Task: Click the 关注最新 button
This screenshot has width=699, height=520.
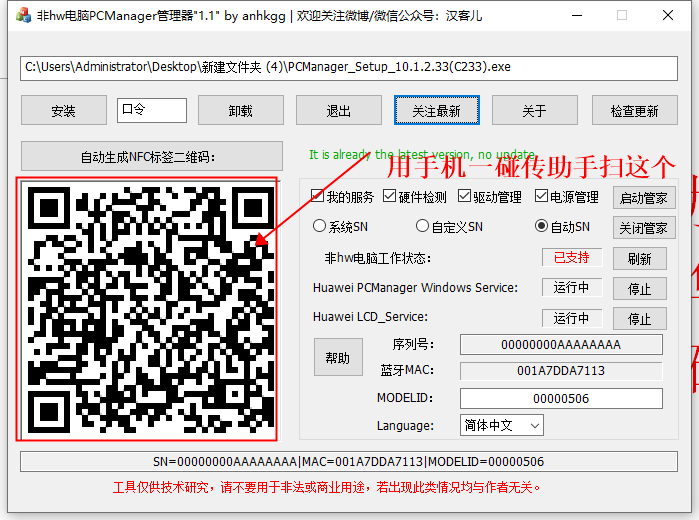Action: (437, 110)
